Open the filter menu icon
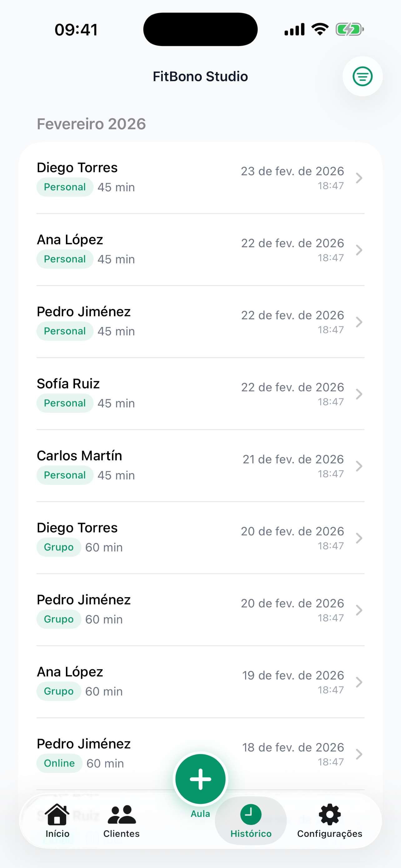The image size is (401, 868). [362, 77]
